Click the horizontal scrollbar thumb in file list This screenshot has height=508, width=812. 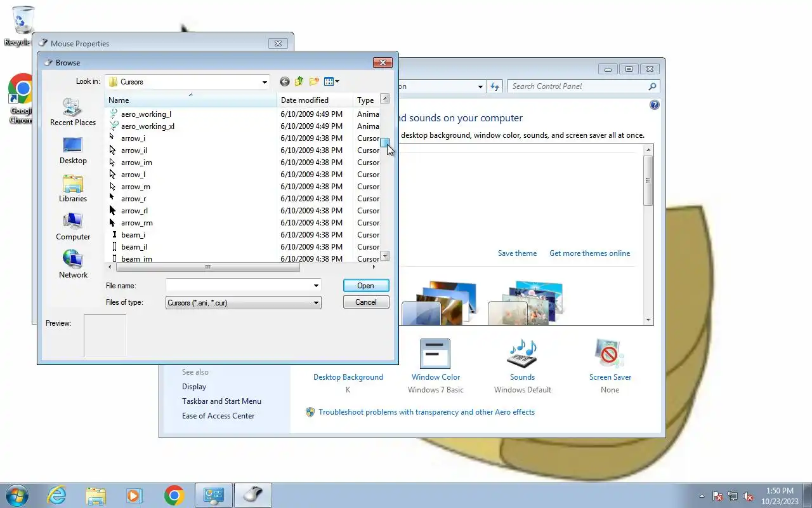pos(207,267)
